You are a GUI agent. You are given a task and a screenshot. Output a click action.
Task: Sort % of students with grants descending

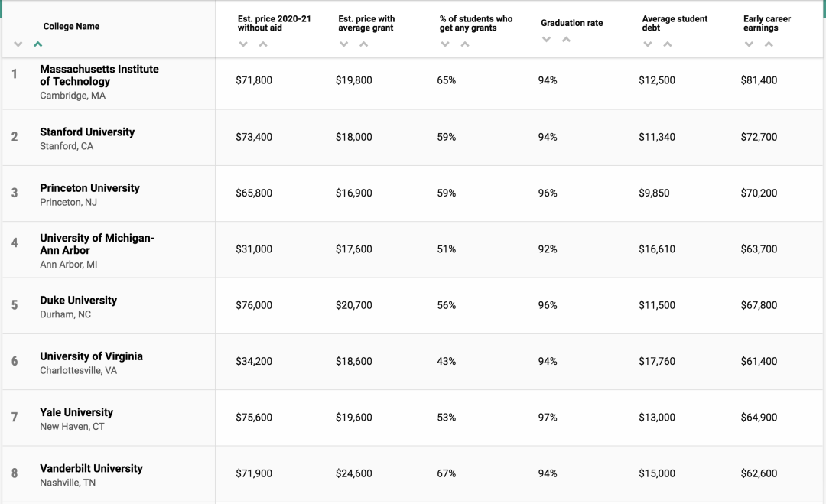pyautogui.click(x=445, y=44)
